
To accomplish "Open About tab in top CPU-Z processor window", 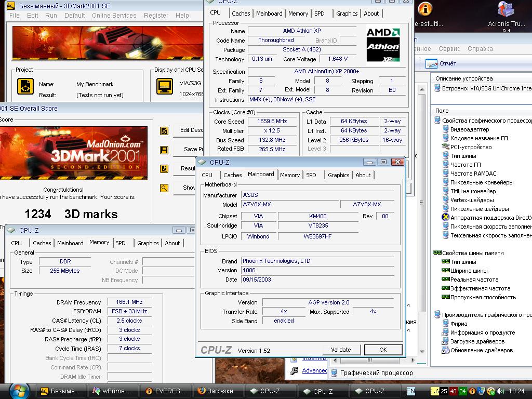I will (x=371, y=14).
